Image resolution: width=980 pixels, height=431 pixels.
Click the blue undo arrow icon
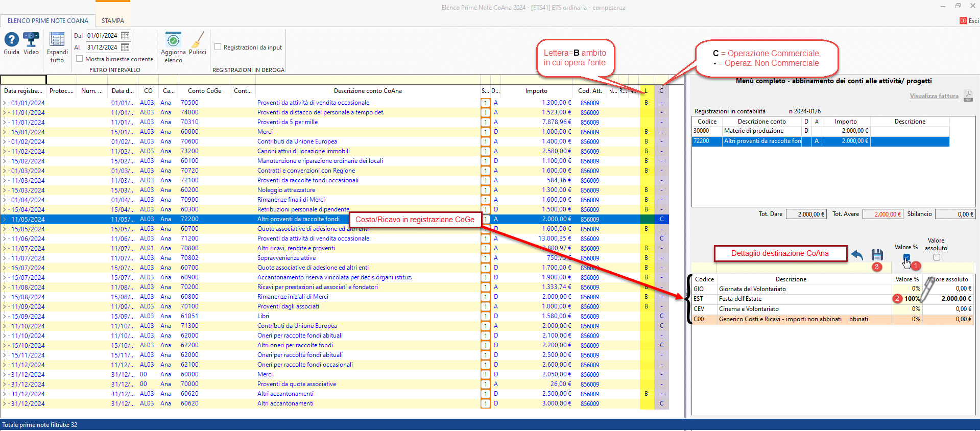[x=857, y=255]
